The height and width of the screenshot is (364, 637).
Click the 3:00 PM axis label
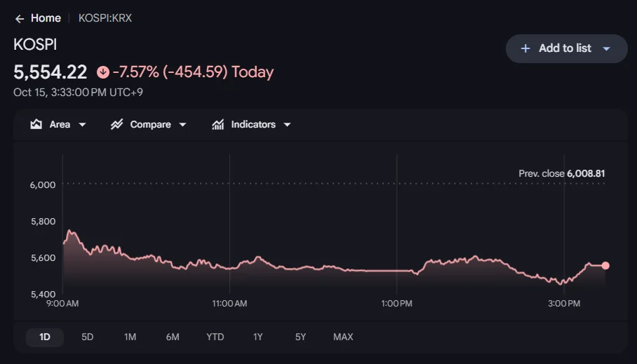pyautogui.click(x=564, y=304)
